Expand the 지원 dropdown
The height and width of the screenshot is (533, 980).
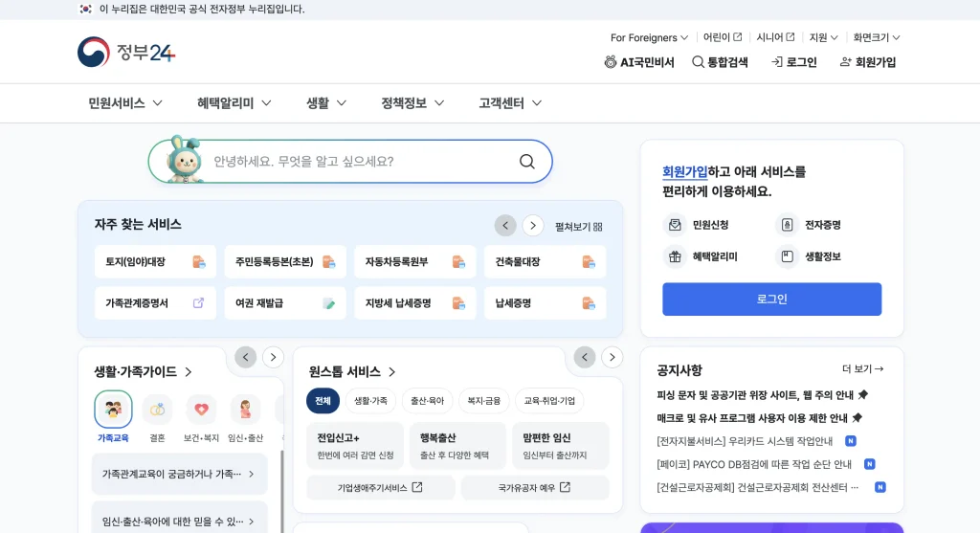point(823,37)
